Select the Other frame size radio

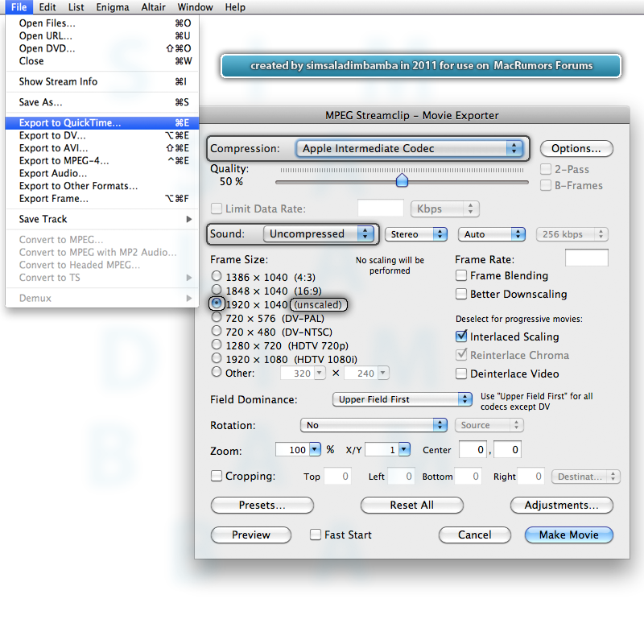(x=217, y=372)
